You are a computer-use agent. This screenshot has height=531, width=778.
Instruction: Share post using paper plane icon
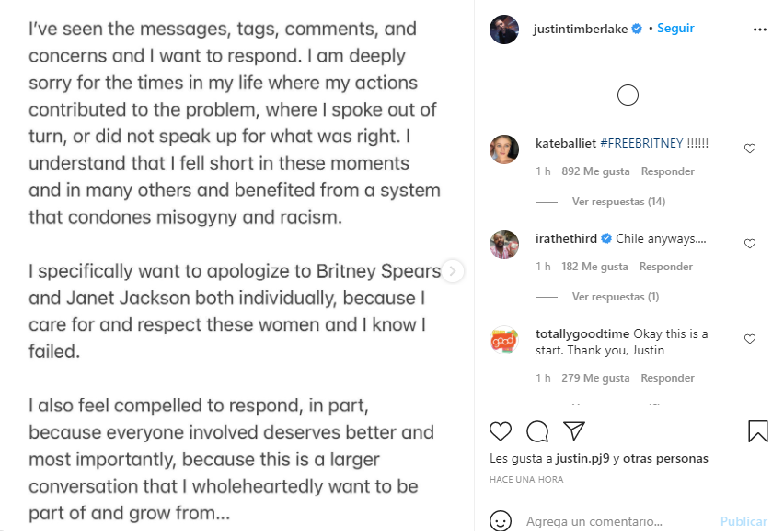(x=573, y=431)
